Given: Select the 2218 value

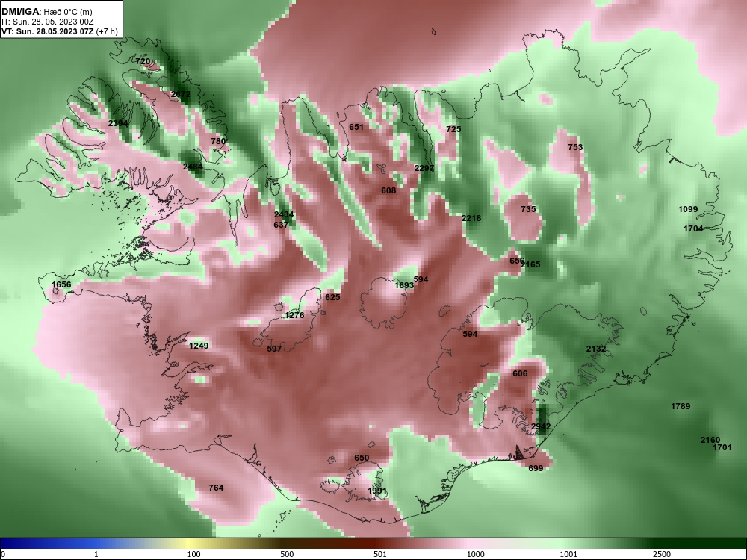Looking at the screenshot, I should coord(471,218).
